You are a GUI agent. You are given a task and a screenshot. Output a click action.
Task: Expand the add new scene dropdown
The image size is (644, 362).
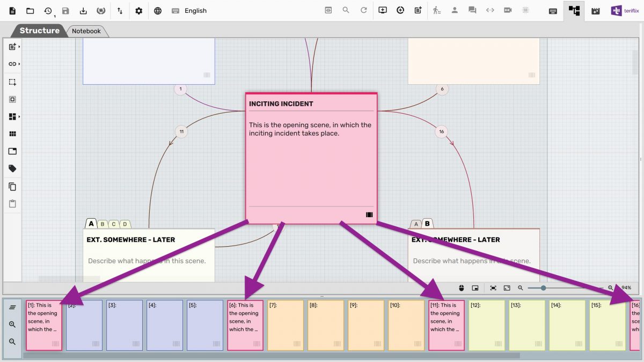coord(13,47)
